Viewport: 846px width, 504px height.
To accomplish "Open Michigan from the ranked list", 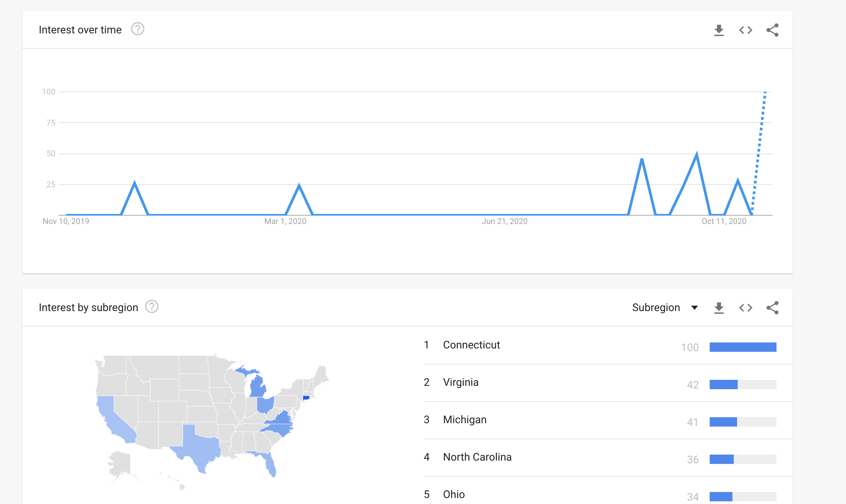I will click(x=465, y=420).
